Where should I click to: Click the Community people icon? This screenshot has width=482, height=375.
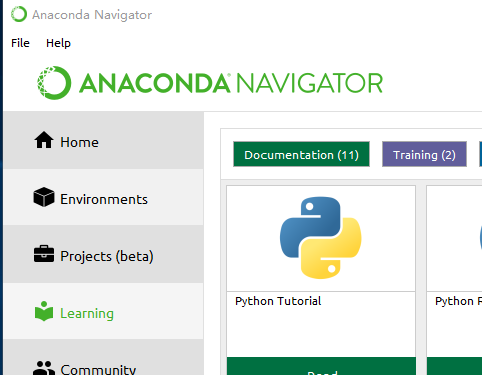tap(44, 368)
